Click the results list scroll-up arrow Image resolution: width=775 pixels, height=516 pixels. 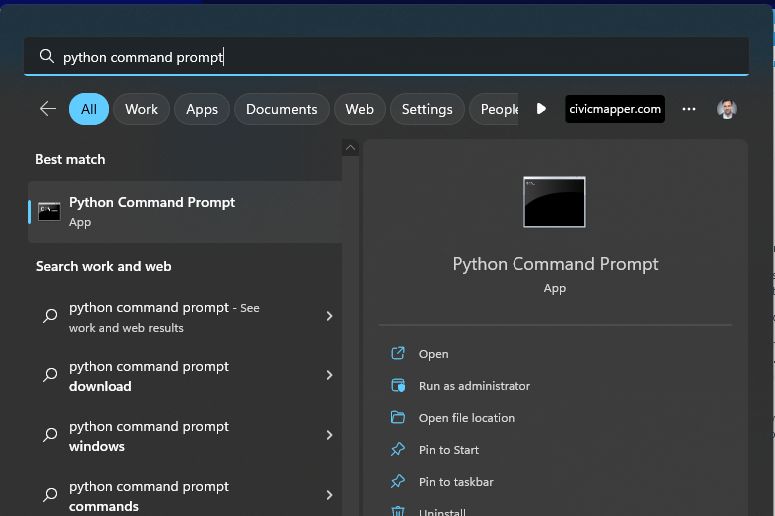point(350,147)
